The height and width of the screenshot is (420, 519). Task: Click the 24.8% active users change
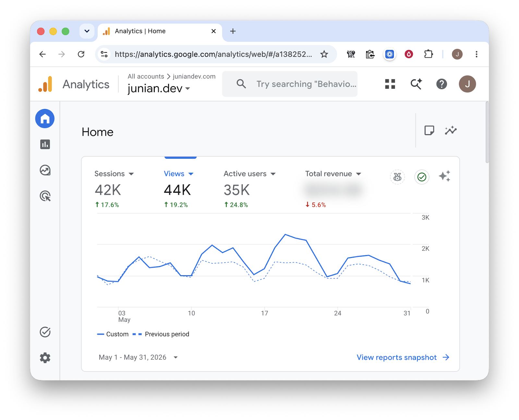point(236,205)
